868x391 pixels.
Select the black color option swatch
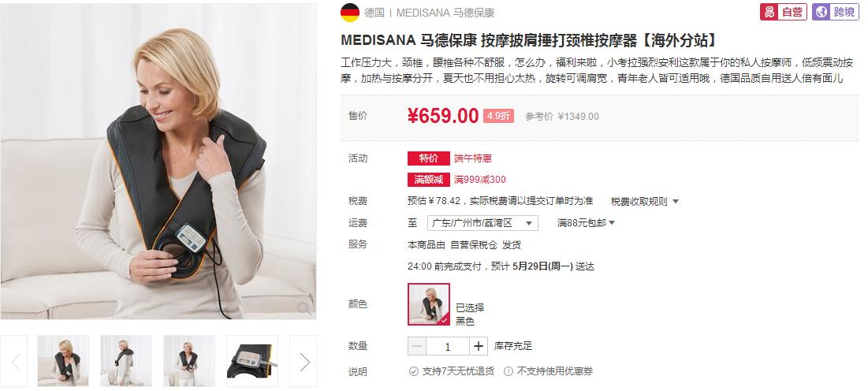pos(428,304)
